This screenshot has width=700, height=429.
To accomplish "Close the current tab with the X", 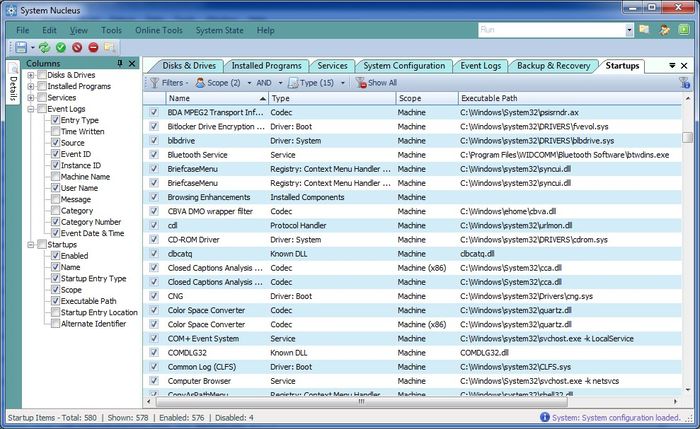I will pos(684,66).
